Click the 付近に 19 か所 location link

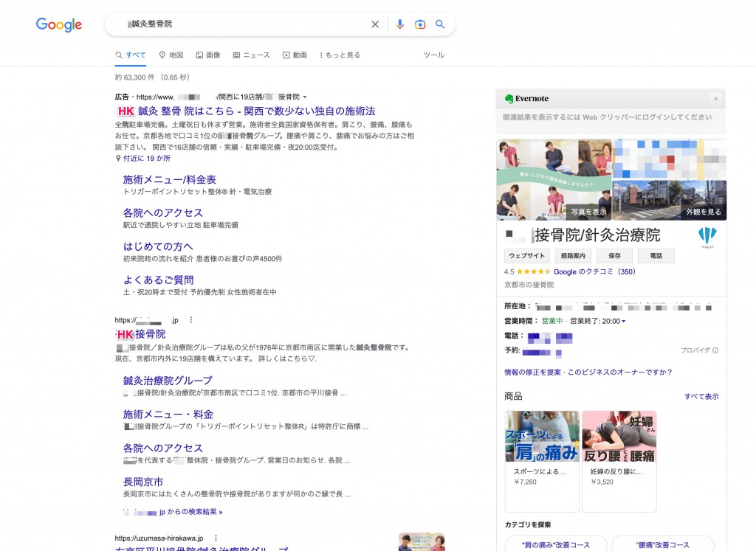pos(147,158)
